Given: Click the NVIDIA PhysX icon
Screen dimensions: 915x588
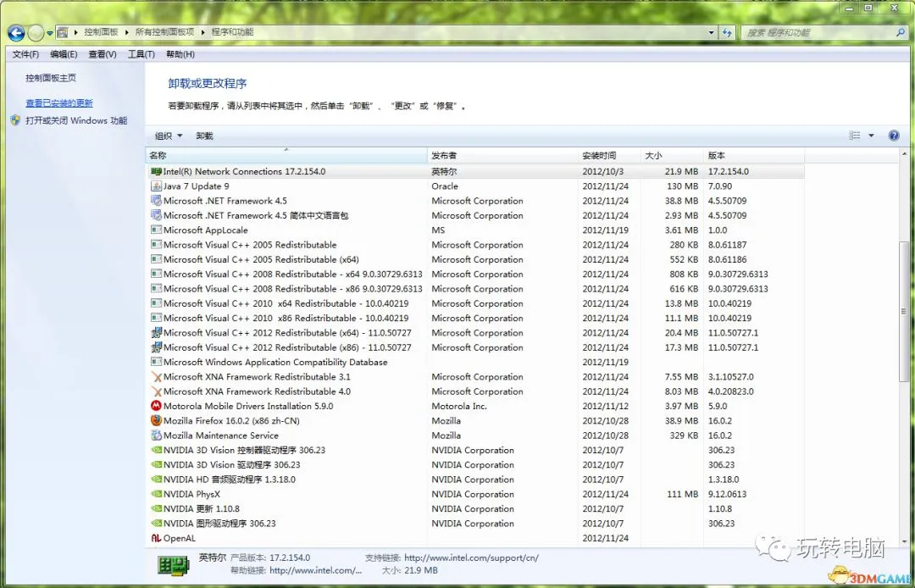Looking at the screenshot, I should [156, 494].
